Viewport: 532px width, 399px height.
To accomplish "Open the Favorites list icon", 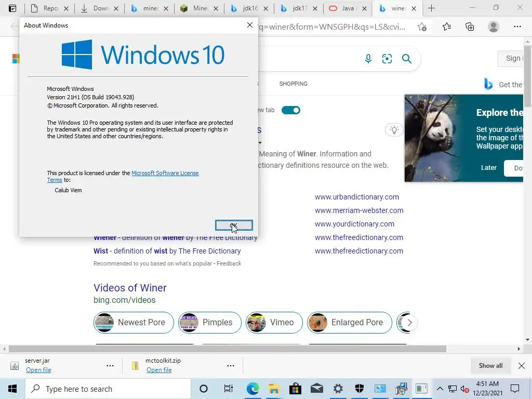I will (x=447, y=26).
